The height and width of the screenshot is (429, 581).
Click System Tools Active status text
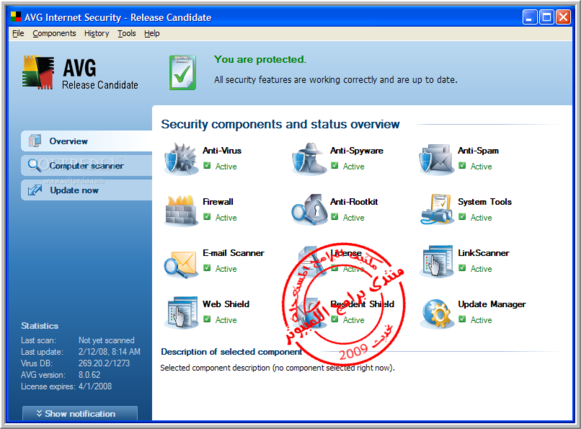[481, 217]
